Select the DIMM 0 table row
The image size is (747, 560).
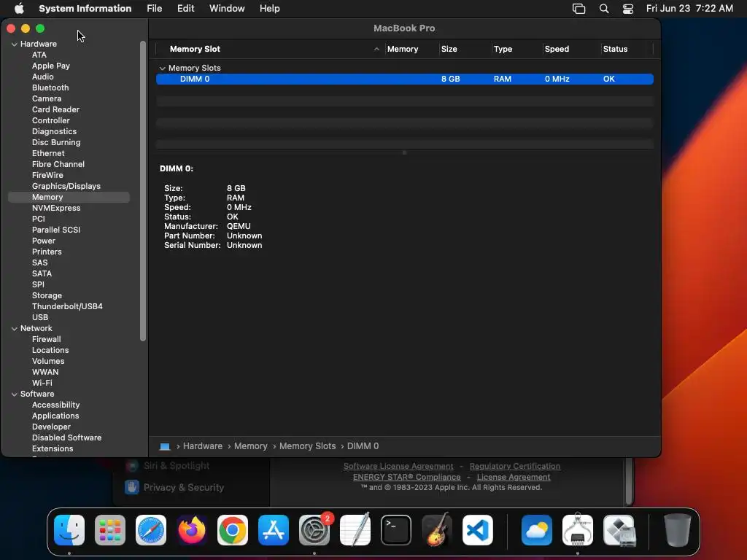click(404, 79)
